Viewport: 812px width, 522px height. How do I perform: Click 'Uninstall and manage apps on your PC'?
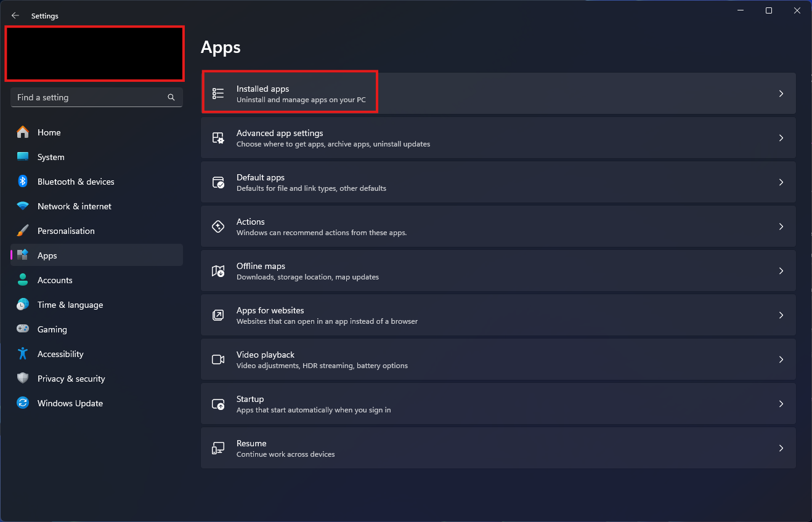(301, 100)
